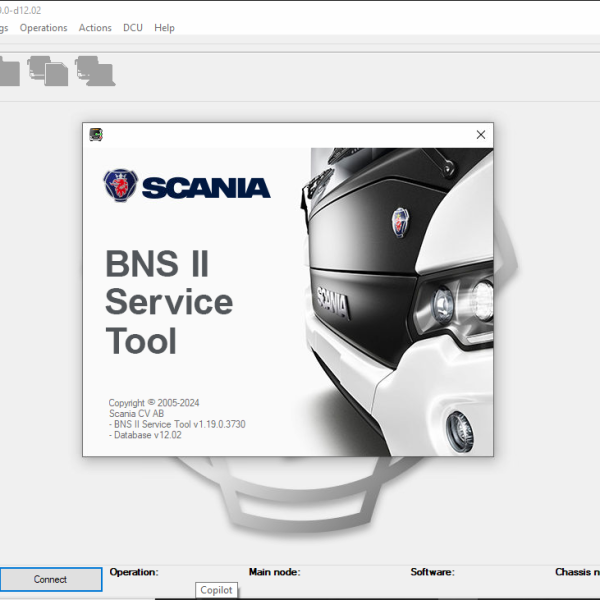Click 'BNS II Service Tool v1.19.0.3730' text

(180, 424)
